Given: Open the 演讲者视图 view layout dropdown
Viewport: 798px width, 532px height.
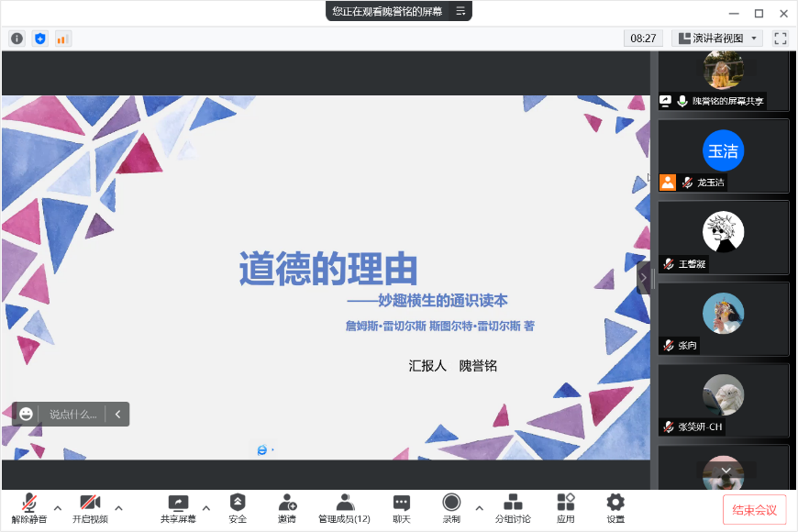Looking at the screenshot, I should coord(717,39).
